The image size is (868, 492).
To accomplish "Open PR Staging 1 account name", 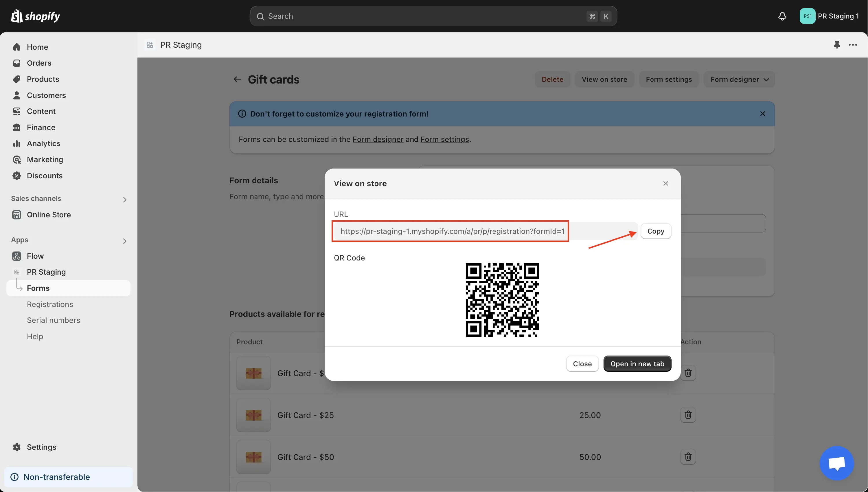I will 838,16.
